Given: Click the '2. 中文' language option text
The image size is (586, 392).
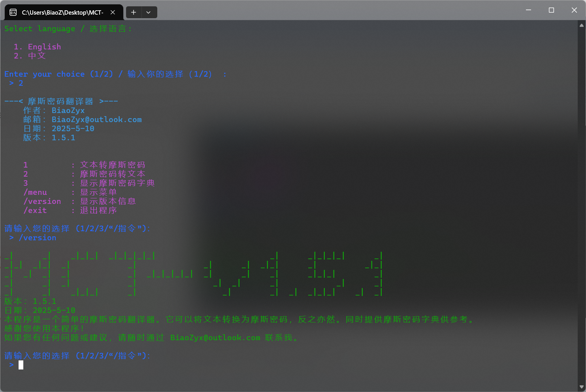Looking at the screenshot, I should (30, 56).
